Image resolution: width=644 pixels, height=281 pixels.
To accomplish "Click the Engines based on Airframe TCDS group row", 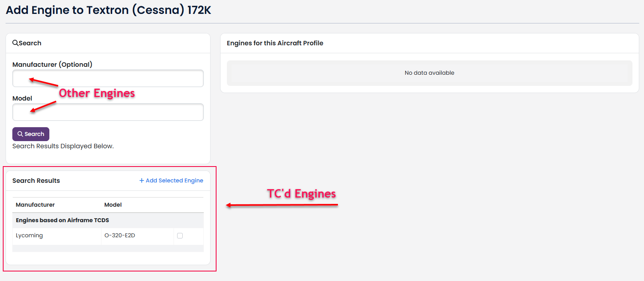I will (108, 220).
